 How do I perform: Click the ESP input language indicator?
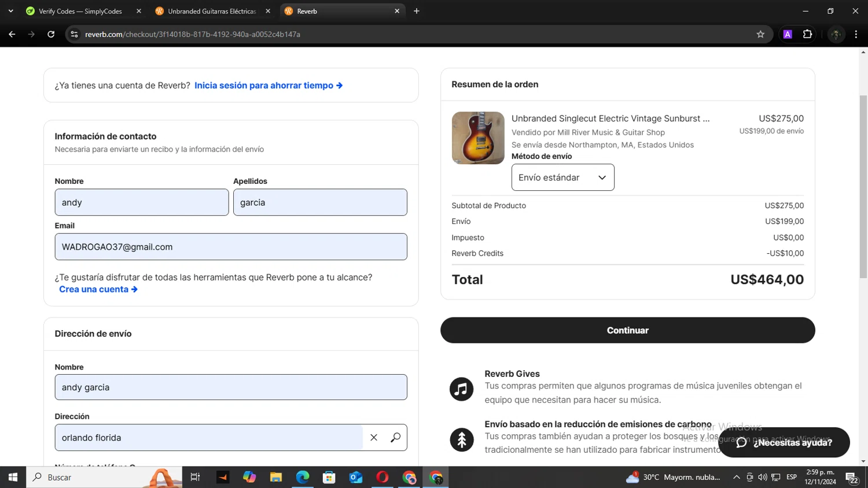792,477
